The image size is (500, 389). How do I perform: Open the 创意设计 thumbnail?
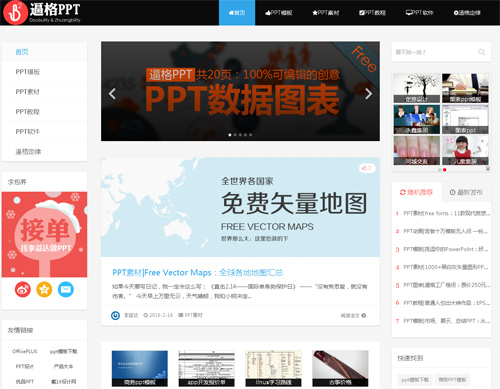[417, 88]
